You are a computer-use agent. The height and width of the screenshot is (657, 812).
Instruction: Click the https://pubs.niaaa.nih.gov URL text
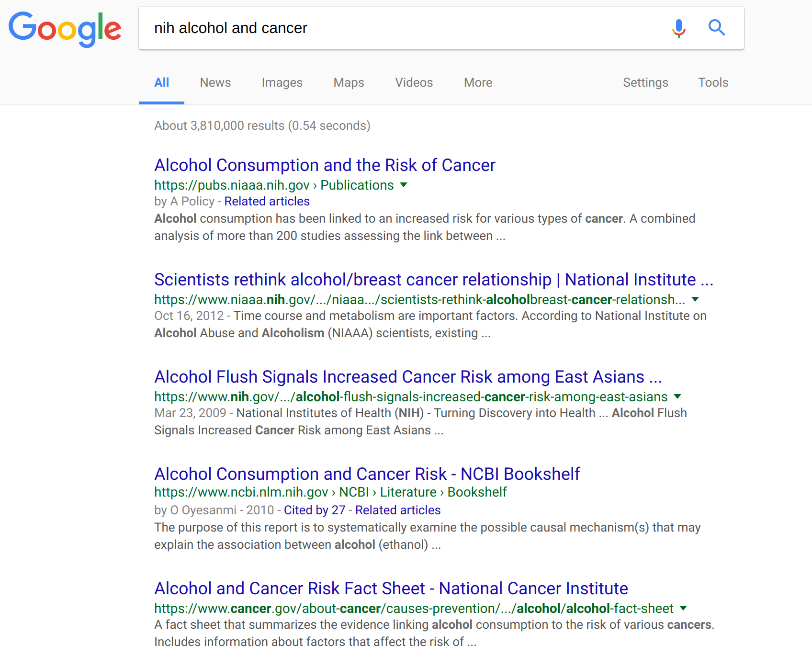(274, 185)
